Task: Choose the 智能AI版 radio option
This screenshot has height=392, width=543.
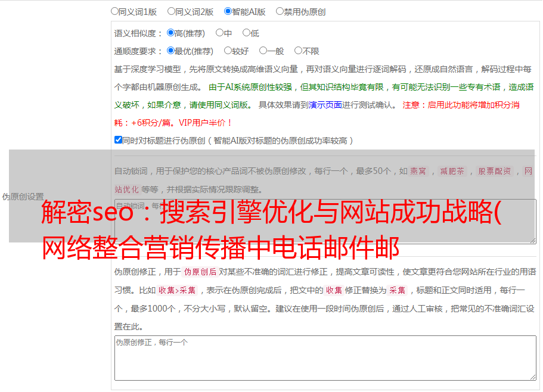Action: (x=228, y=11)
